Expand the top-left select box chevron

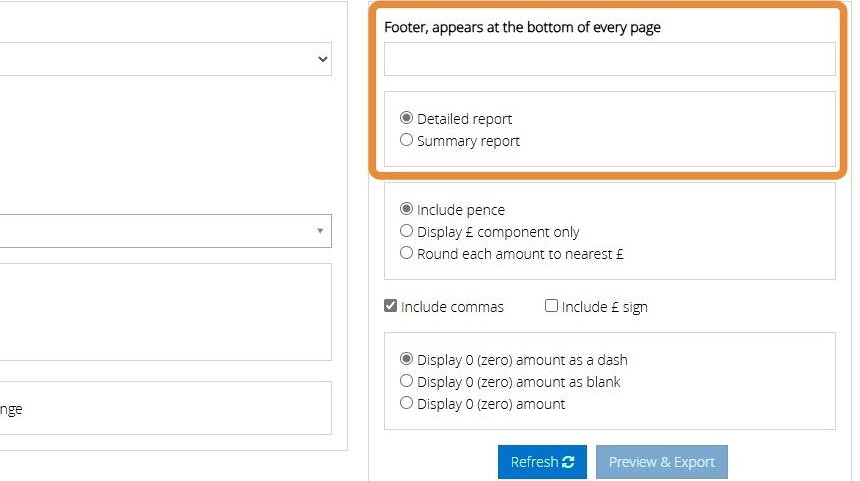tap(322, 59)
